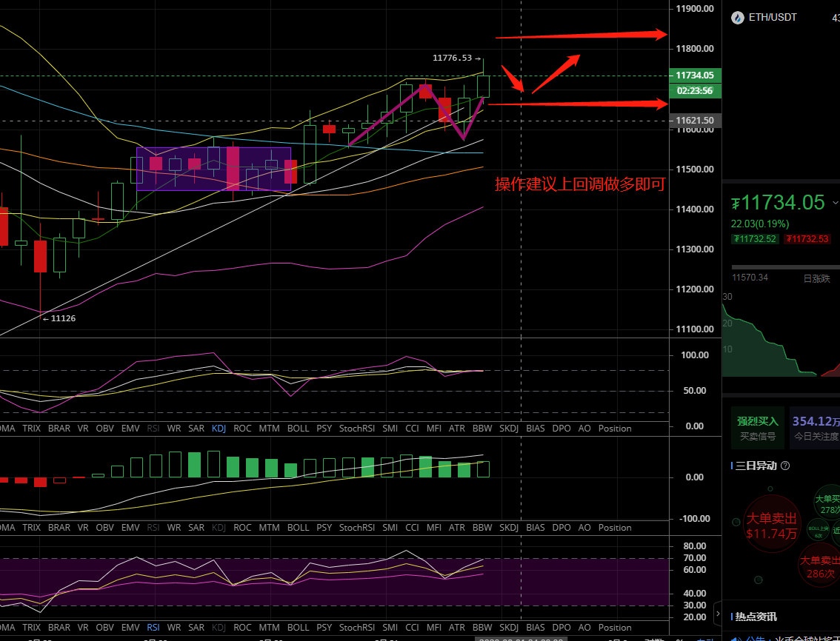Click the large 大单卖出 $11.74万 bubble

coord(772,526)
